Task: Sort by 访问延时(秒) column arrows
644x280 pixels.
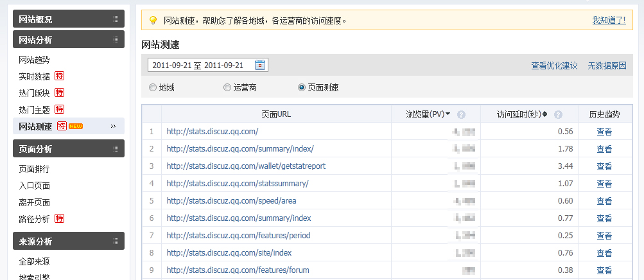Action: (x=544, y=114)
